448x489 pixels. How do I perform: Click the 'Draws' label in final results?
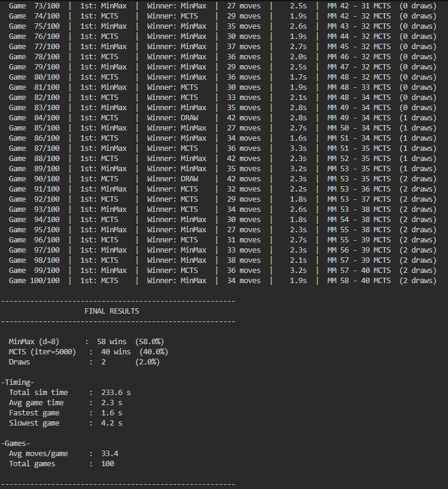[19, 362]
